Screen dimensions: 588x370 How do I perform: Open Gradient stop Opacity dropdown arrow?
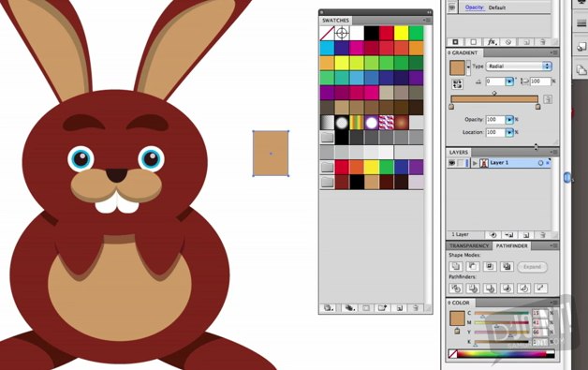(x=509, y=120)
